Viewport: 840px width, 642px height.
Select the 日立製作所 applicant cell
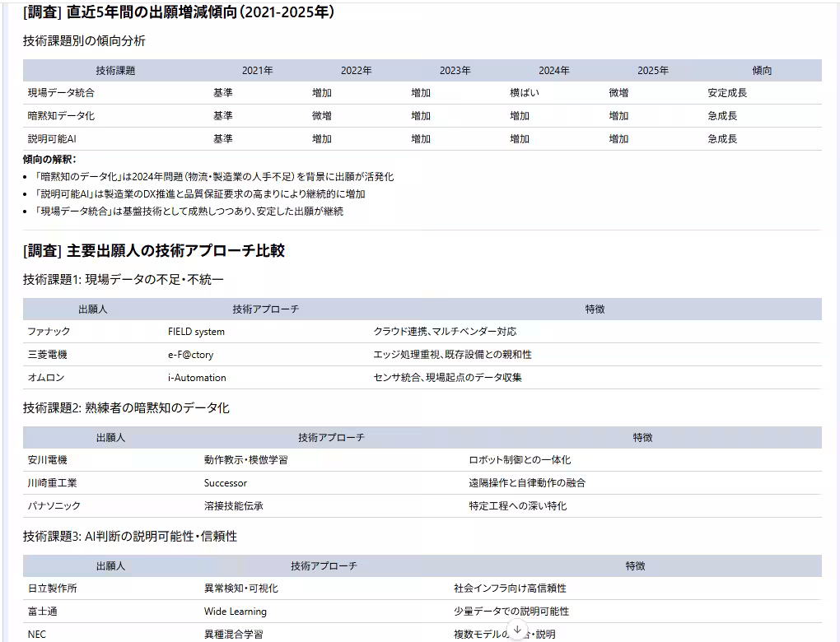coord(52,588)
